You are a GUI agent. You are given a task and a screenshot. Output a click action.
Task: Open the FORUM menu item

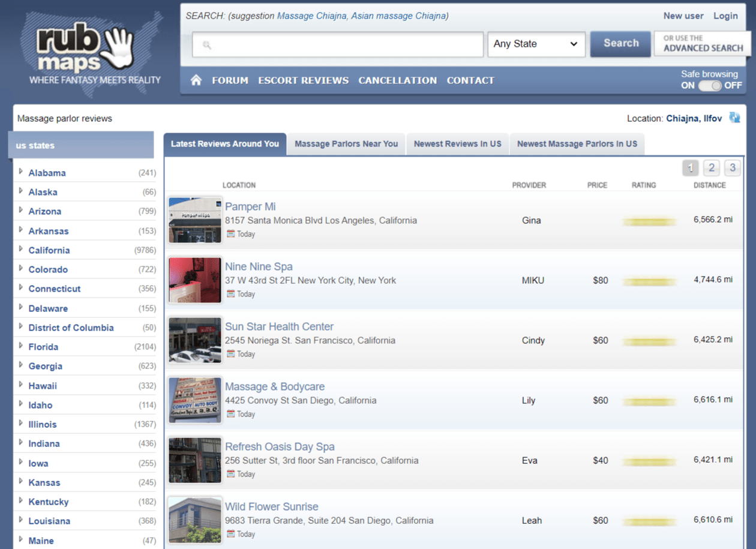[230, 80]
